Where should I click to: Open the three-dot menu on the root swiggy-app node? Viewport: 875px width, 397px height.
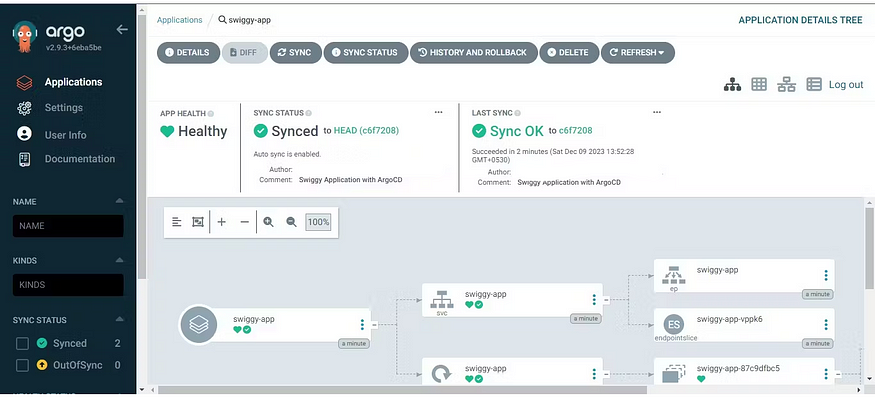[362, 324]
